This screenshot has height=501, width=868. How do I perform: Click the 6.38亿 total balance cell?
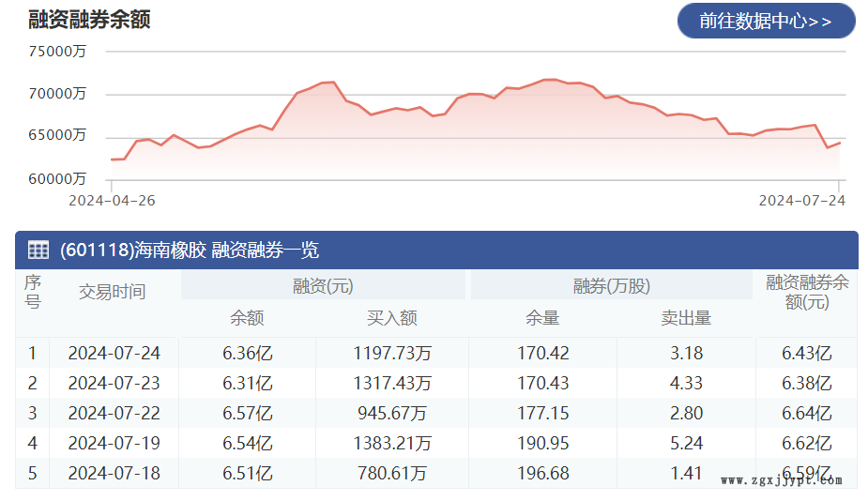pos(807,383)
